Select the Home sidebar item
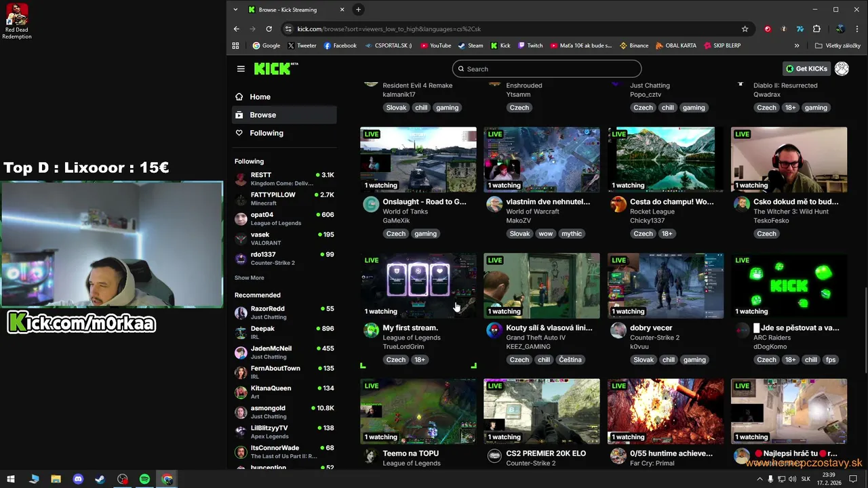This screenshot has width=868, height=488. pos(284,97)
